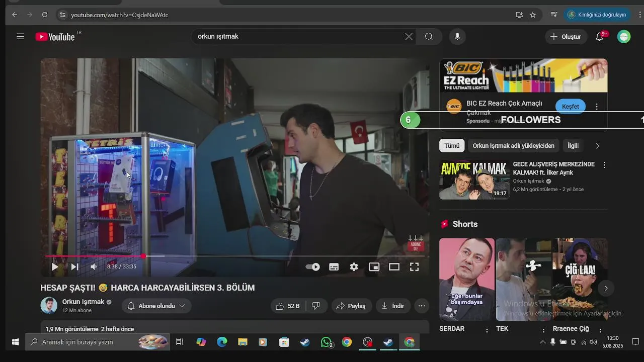The width and height of the screenshot is (644, 362).
Task: Download the video with İndir
Action: (x=393, y=306)
